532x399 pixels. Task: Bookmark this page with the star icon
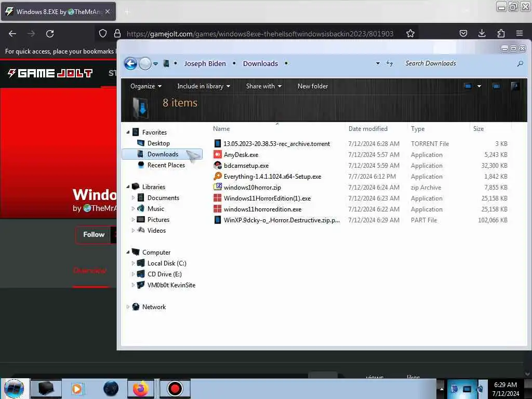coord(410,33)
